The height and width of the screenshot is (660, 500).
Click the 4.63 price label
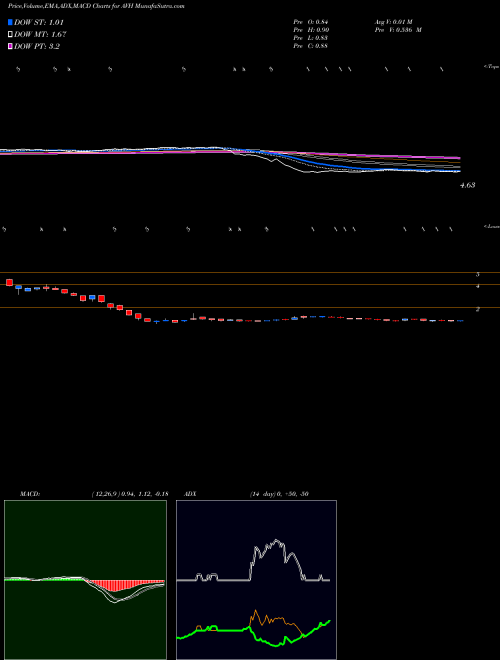468,185
